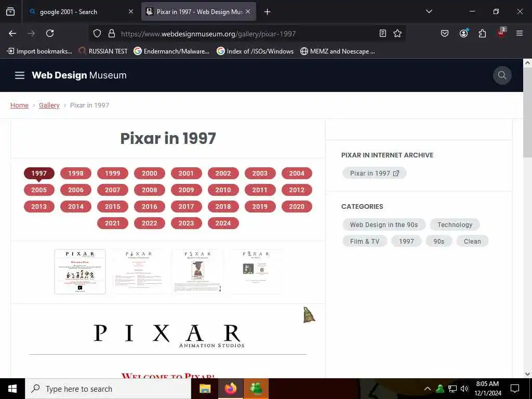Show hidden system tray icons
Viewport: 532px width, 399px height.
[428, 389]
